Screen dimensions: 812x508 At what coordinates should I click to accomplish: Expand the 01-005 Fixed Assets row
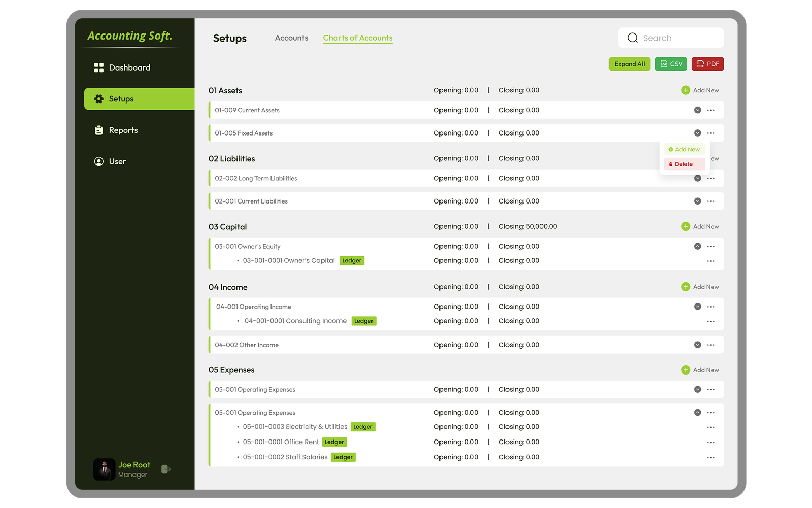[698, 132]
